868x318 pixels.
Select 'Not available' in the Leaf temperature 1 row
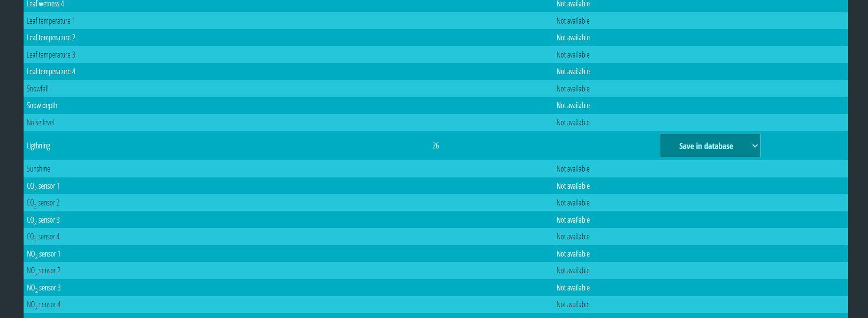coord(573,21)
